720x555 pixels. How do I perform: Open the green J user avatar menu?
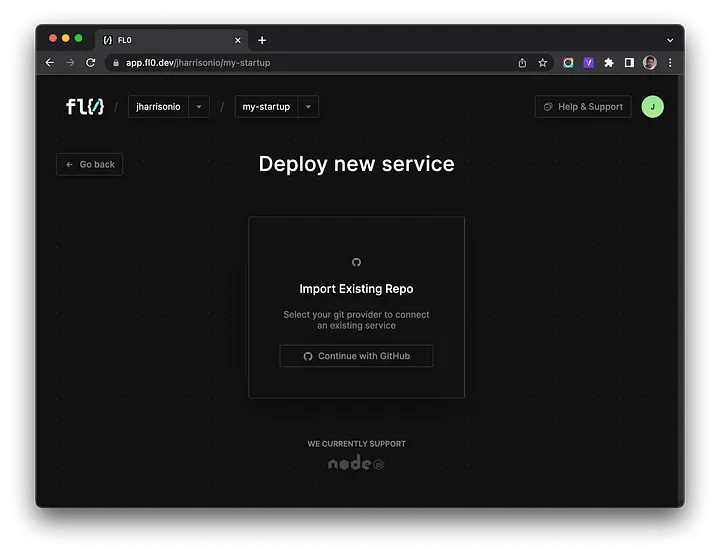[x=652, y=107]
